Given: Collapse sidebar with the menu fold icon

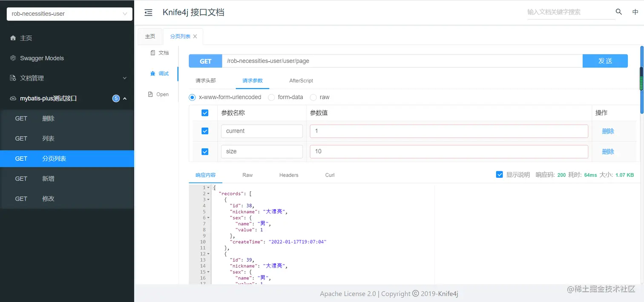Looking at the screenshot, I should [x=148, y=13].
